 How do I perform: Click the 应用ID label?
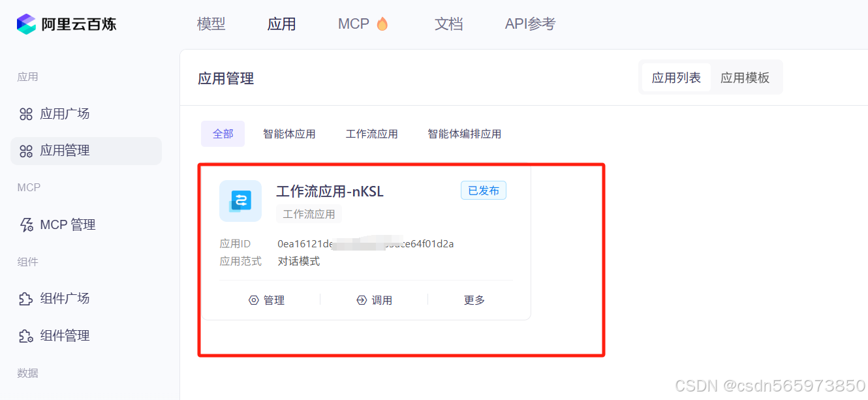(x=235, y=244)
